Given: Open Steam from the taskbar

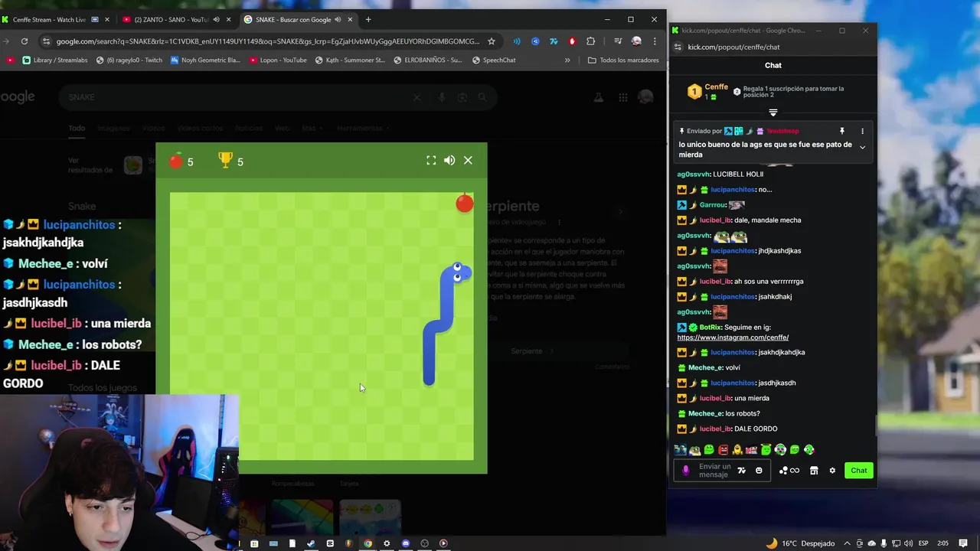Looking at the screenshot, I should click(311, 543).
